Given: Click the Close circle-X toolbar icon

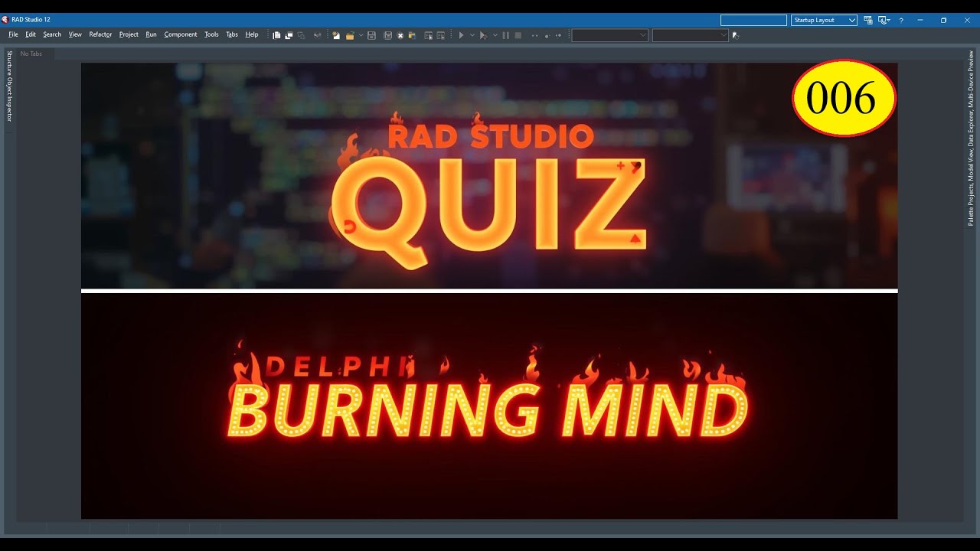Looking at the screenshot, I should 400,35.
